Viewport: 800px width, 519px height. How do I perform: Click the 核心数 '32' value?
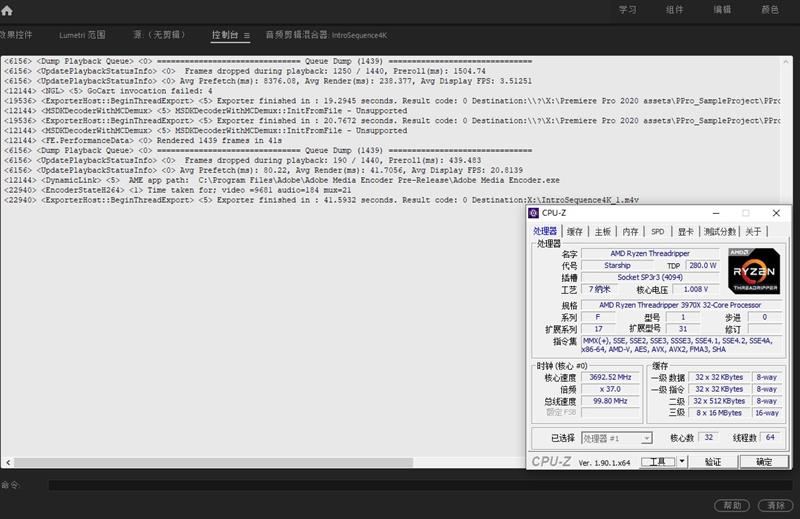(709, 437)
